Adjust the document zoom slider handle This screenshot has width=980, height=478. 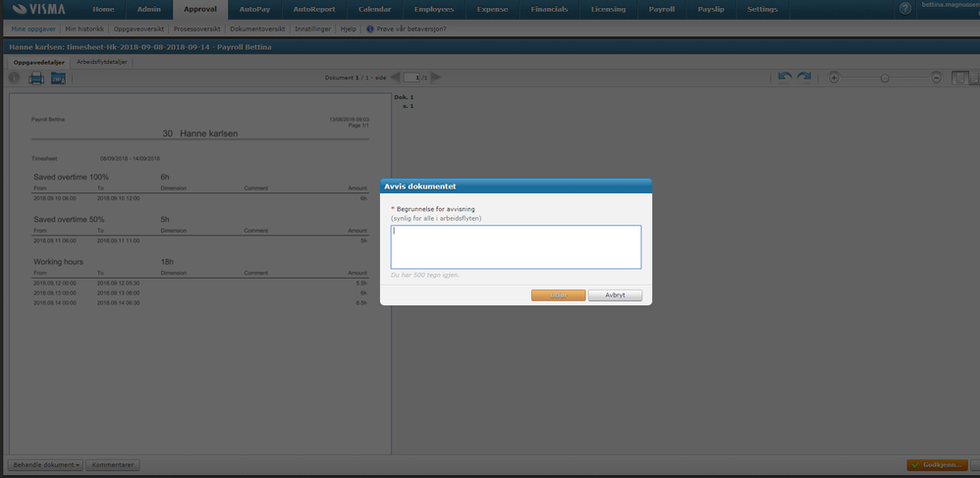click(885, 79)
